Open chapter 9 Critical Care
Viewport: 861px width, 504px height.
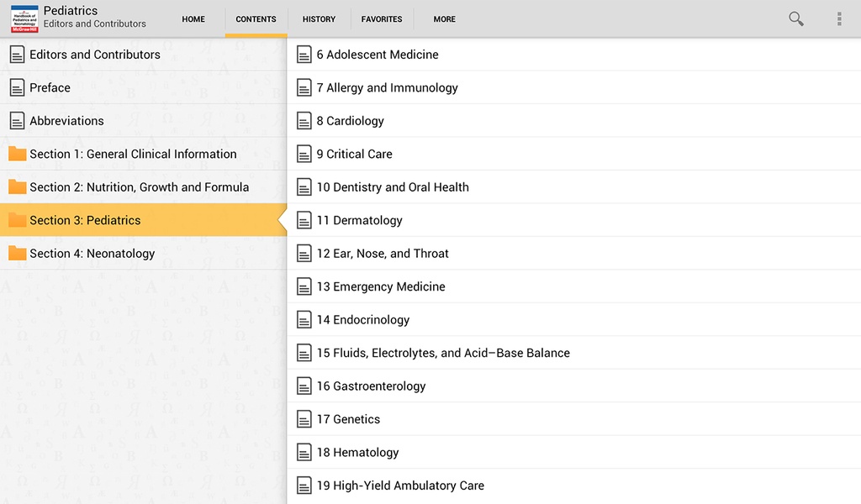coord(573,154)
